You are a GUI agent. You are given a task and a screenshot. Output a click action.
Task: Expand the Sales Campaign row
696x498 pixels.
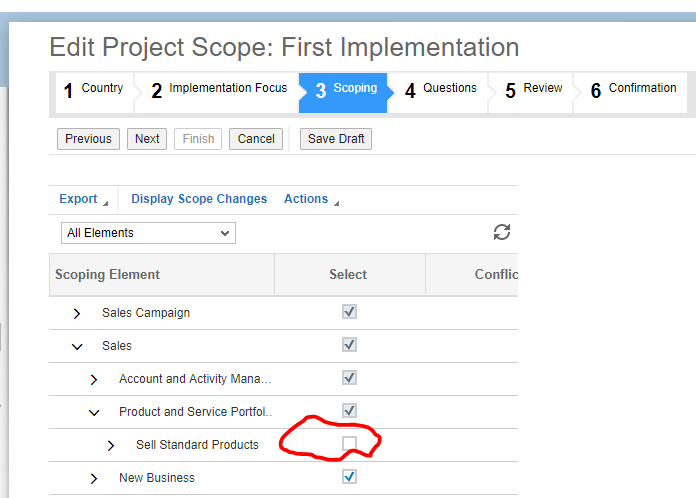pos(77,313)
